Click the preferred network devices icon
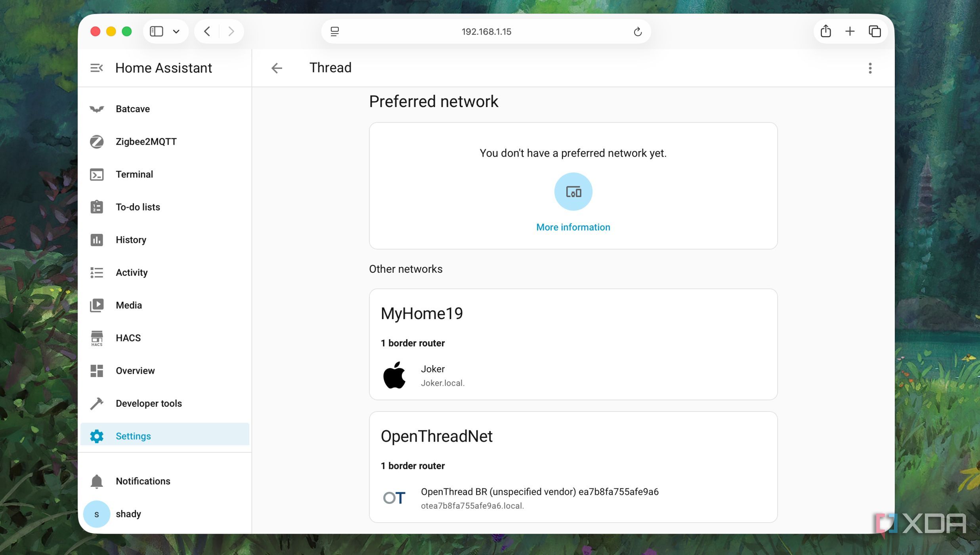 [x=573, y=191]
